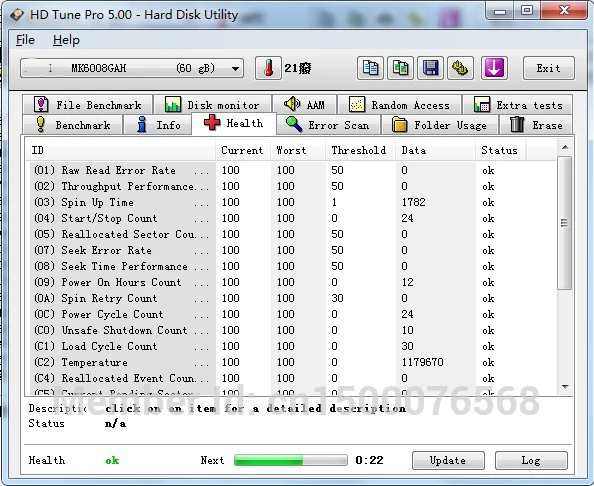Image resolution: width=594 pixels, height=486 pixels.
Task: Sort by the ID column header
Action: tap(120, 150)
